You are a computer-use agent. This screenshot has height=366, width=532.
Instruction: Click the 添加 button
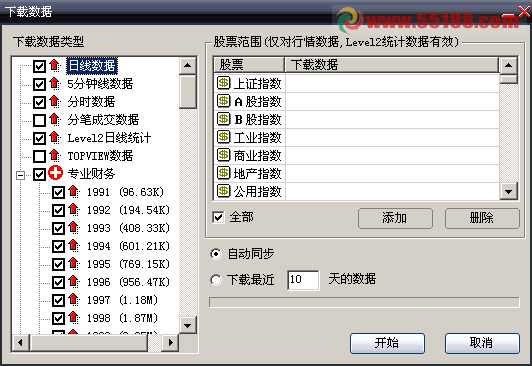click(x=395, y=218)
